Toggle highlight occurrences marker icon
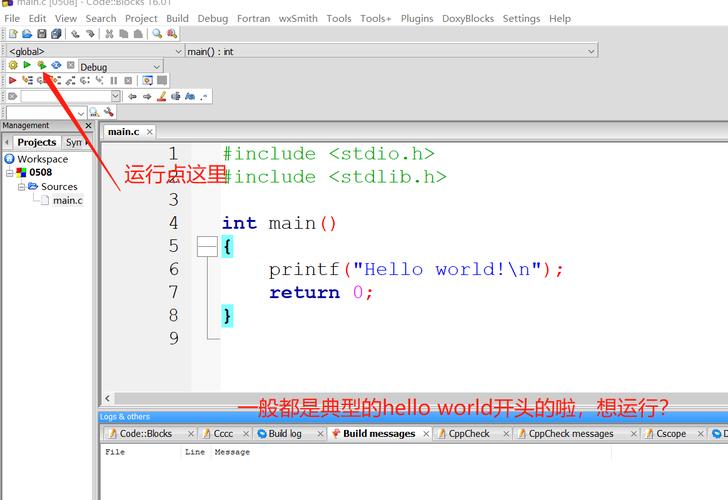Viewport: 728px width, 500px height. click(x=162, y=96)
